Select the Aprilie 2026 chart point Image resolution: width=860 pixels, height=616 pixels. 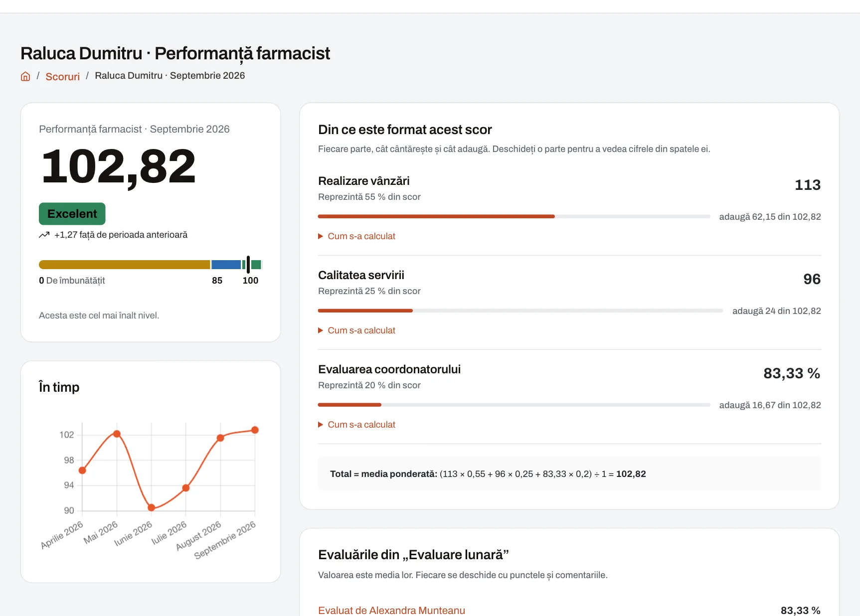click(x=82, y=470)
